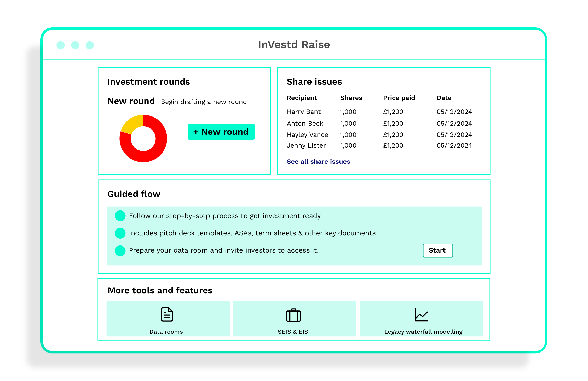Click the InVestd Raise window title
588x381 pixels.
click(x=294, y=45)
